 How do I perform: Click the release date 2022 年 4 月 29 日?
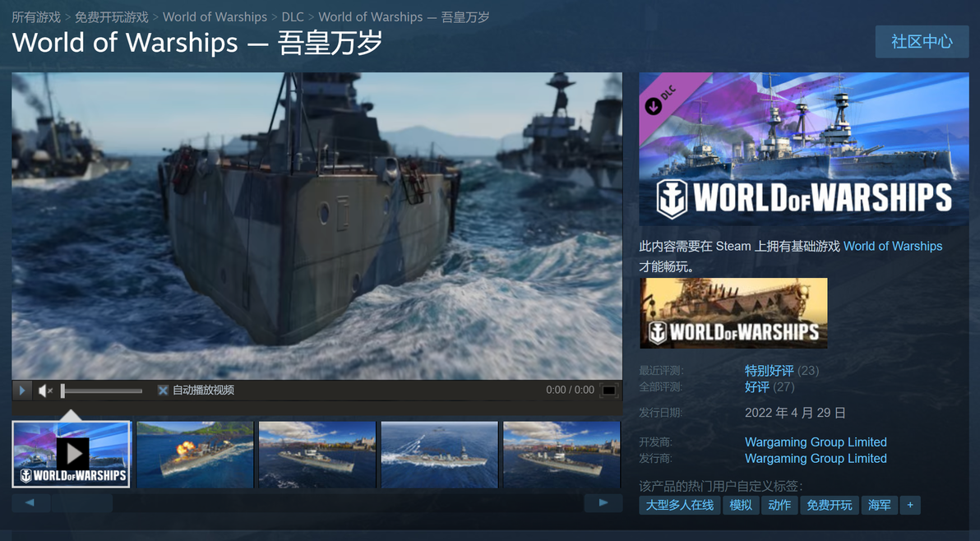tap(795, 413)
